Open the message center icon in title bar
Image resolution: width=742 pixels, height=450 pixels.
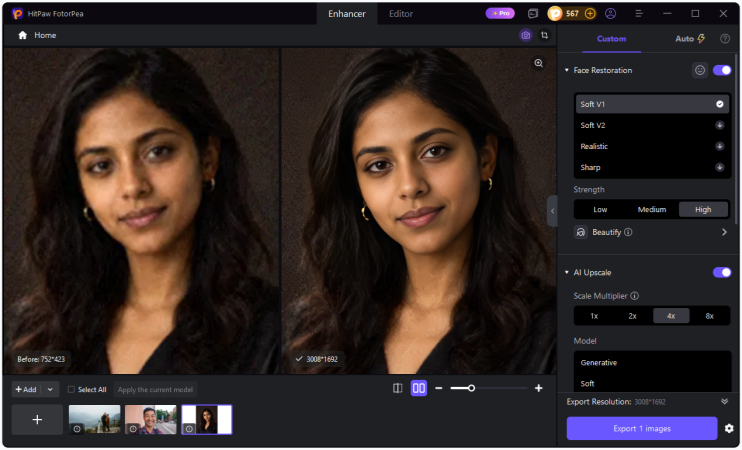click(x=533, y=14)
